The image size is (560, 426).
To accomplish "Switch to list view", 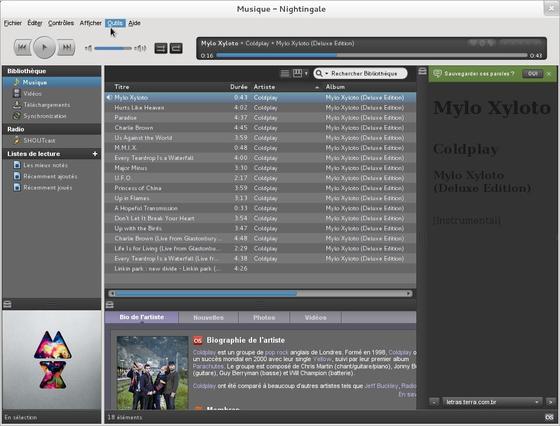I will click(285, 73).
